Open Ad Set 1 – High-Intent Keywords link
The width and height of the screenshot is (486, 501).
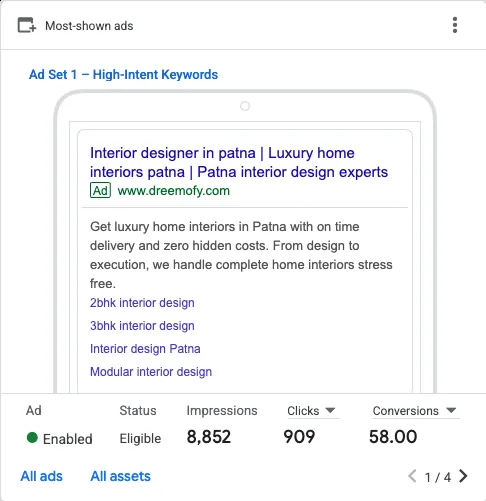(123, 74)
